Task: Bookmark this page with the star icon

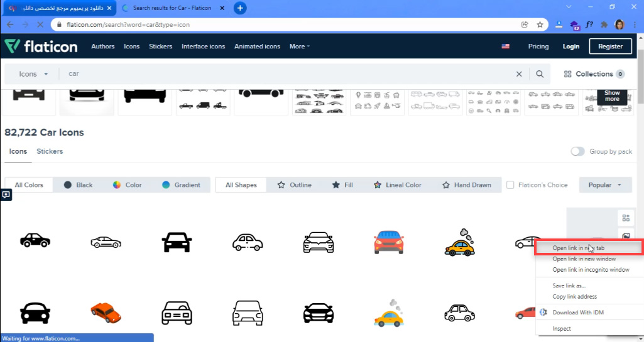Action: point(540,24)
